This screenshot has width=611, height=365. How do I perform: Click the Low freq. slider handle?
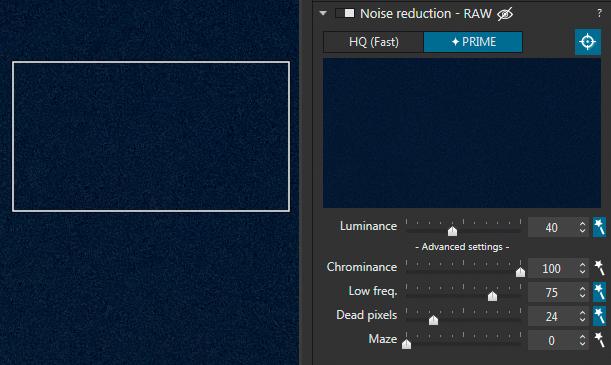[492, 296]
